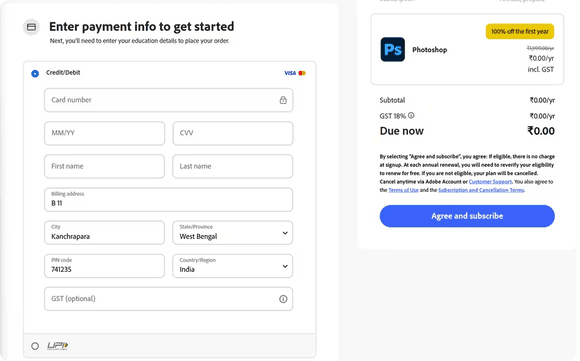
Task: Click the GST field info icon
Action: (283, 299)
